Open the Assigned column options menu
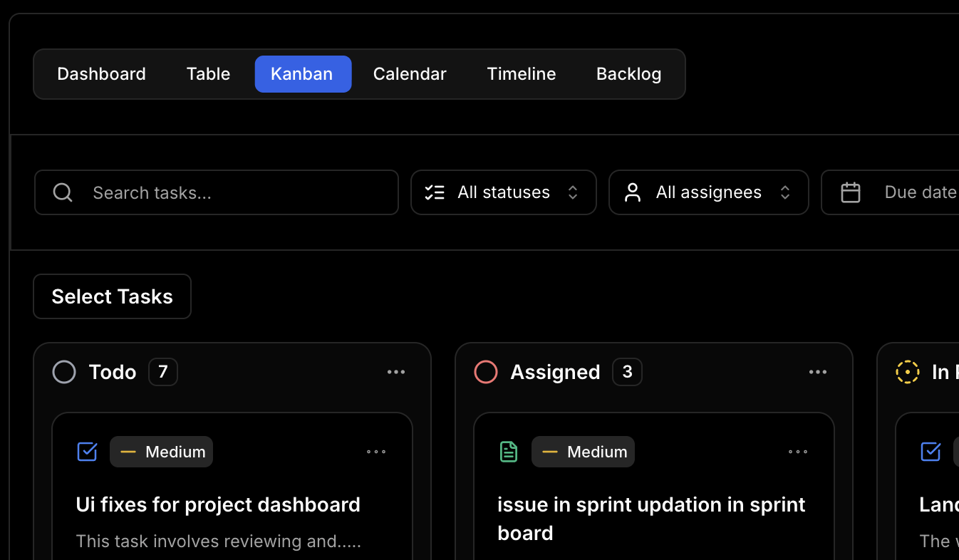This screenshot has height=560, width=959. tap(818, 372)
